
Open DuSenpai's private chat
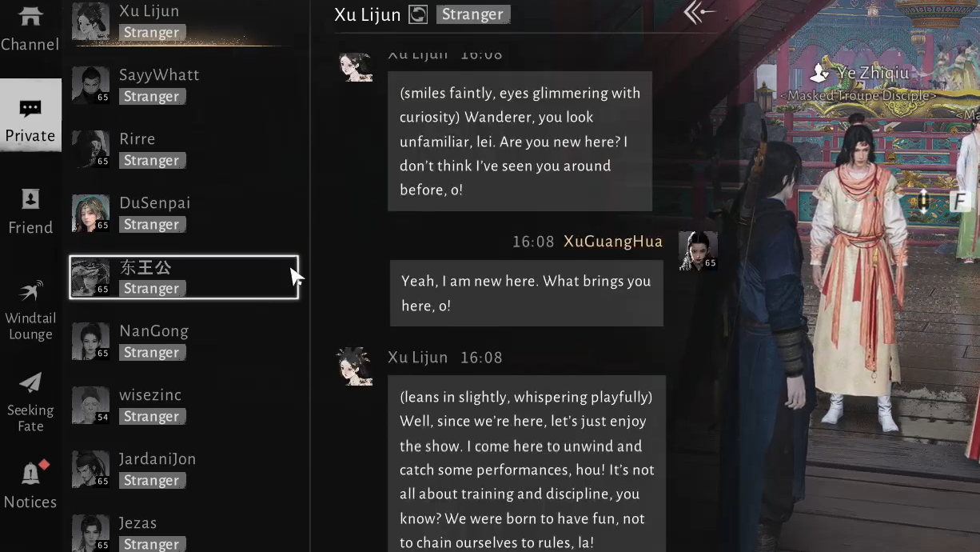(x=185, y=213)
